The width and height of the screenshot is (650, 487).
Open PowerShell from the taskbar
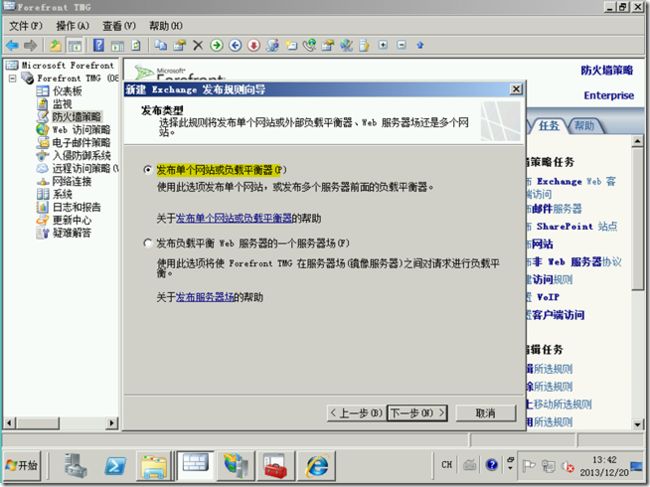tap(115, 465)
